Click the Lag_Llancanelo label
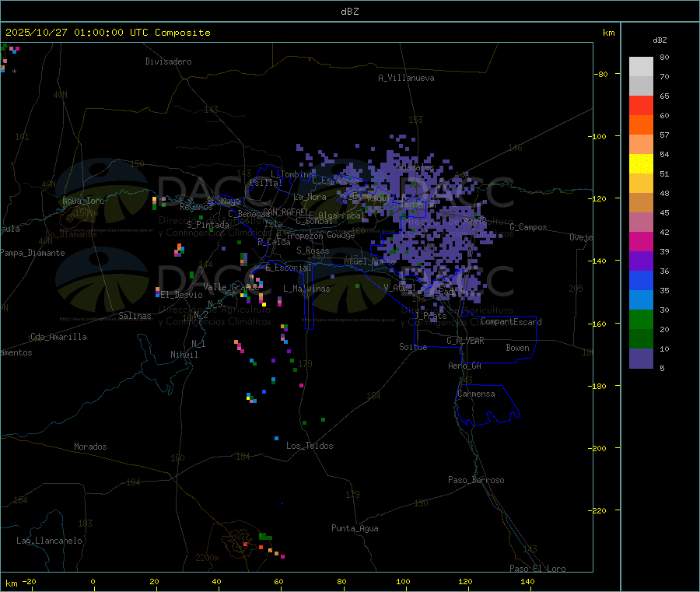The width and height of the screenshot is (700, 592). 50,540
